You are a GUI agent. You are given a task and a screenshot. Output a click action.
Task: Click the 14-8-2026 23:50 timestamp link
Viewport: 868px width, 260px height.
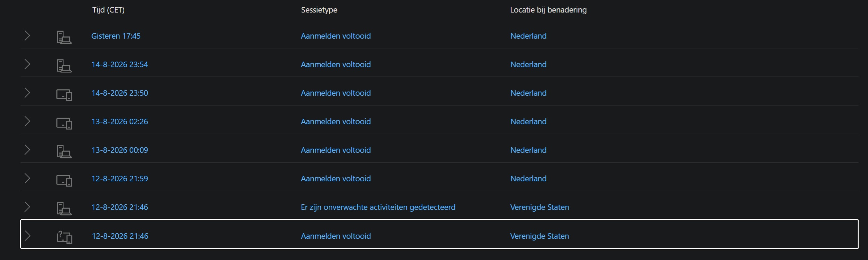(120, 93)
